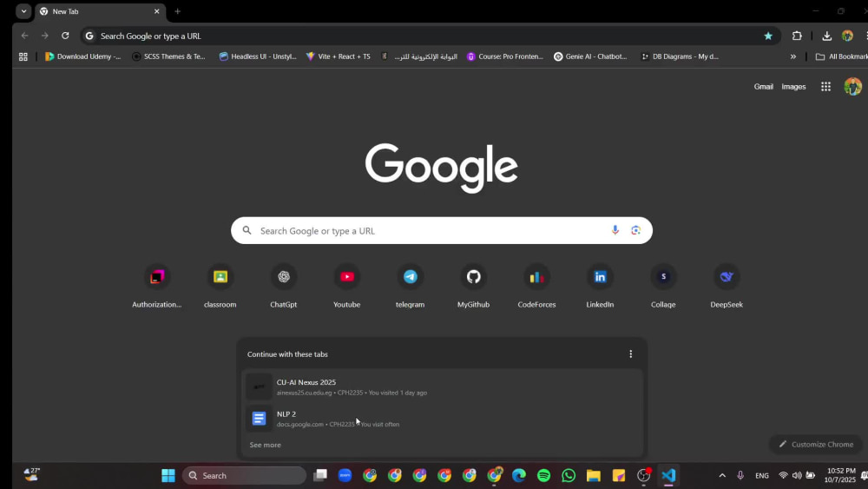Open Chrome profile avatar in toolbar
The image size is (868, 489).
[847, 36]
